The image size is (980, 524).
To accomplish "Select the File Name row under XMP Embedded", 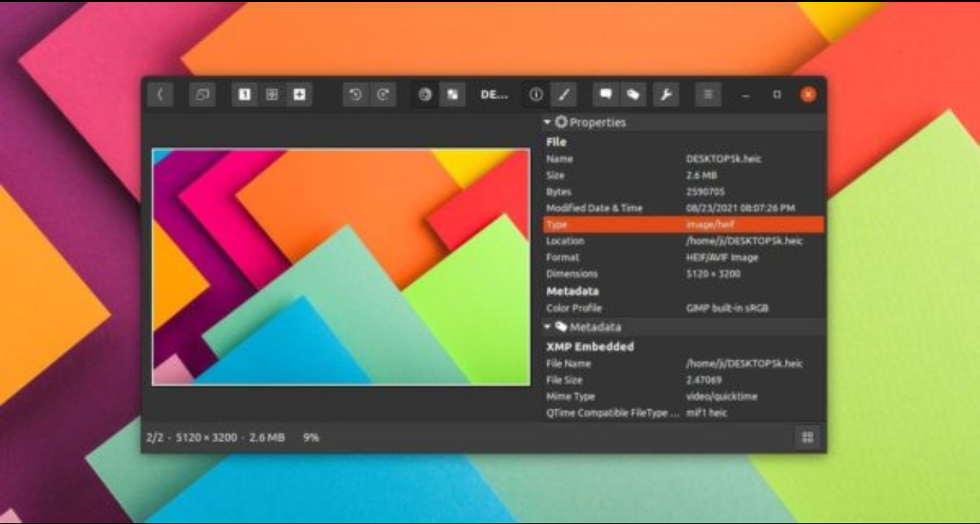I will (684, 363).
